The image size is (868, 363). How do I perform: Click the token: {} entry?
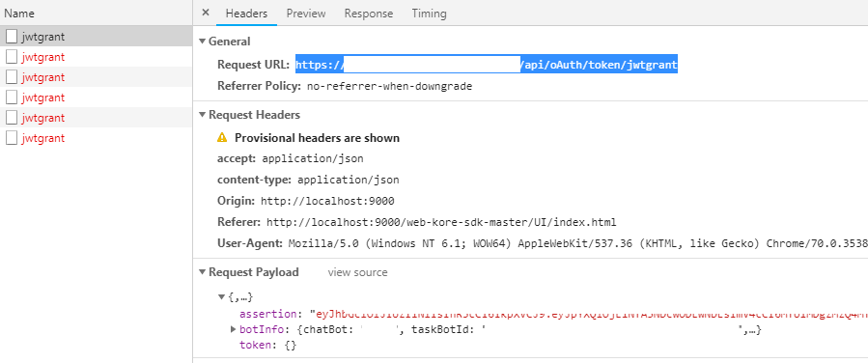click(267, 346)
